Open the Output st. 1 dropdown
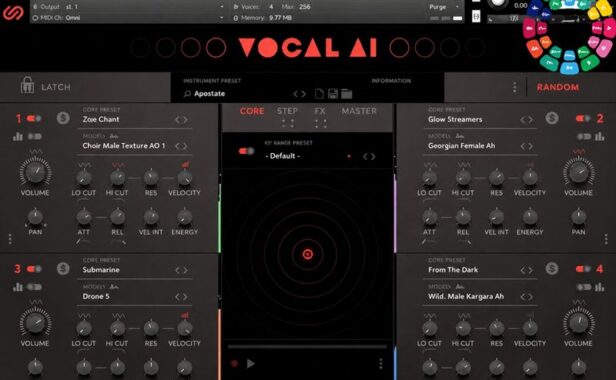Viewport: 616px width, 380px height. 128,7
